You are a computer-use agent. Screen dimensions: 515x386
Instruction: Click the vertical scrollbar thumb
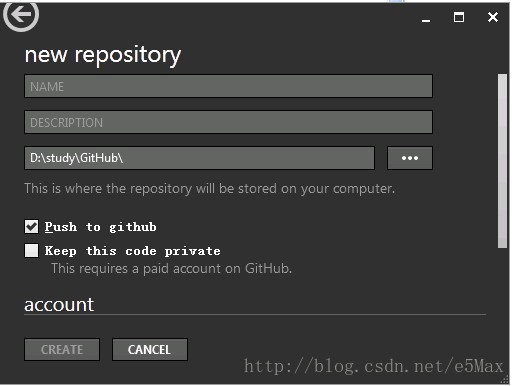[502, 161]
